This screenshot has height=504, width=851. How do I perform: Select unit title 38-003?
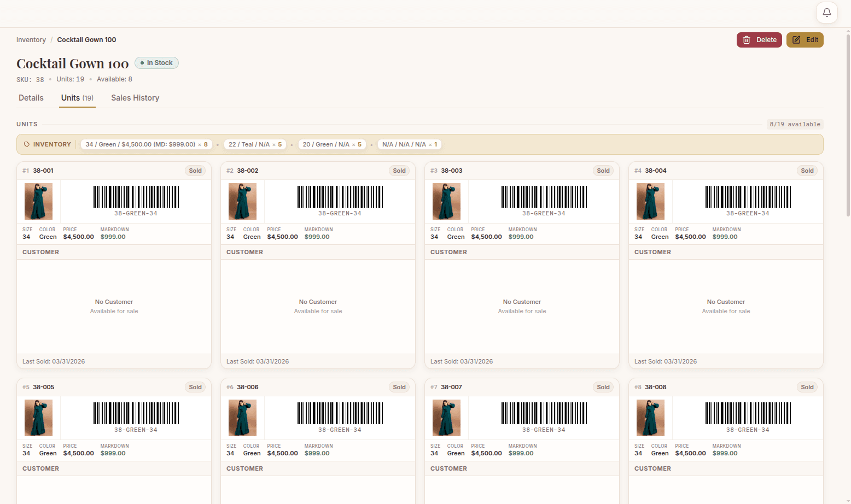click(452, 171)
